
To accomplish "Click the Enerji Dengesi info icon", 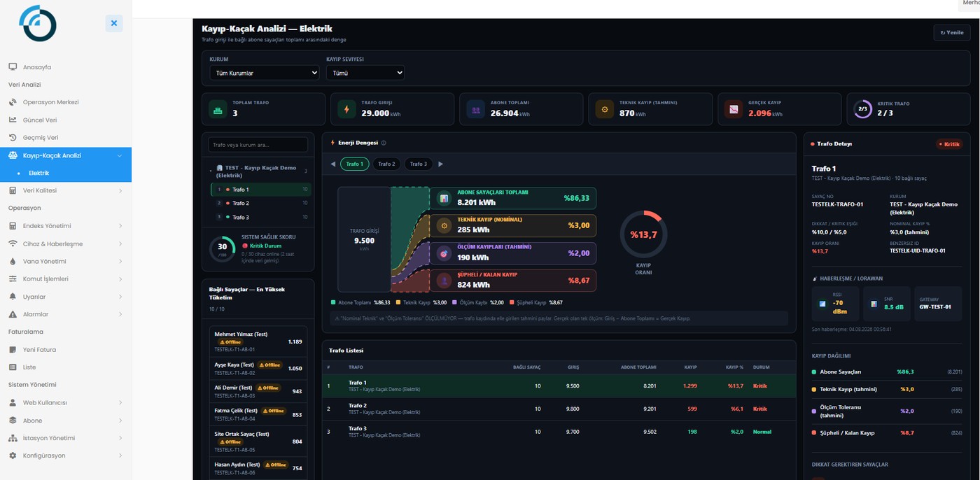I will (384, 143).
